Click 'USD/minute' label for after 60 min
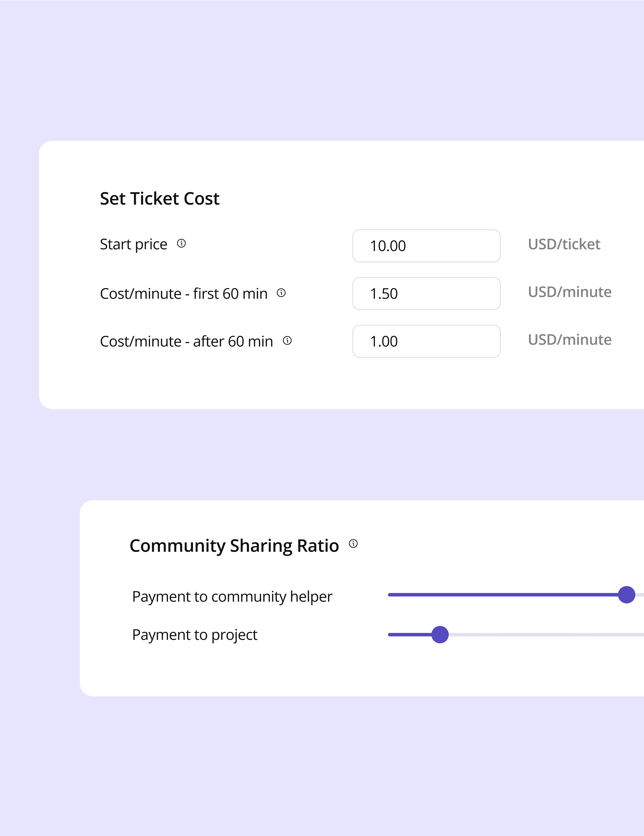The width and height of the screenshot is (644, 836). click(570, 340)
